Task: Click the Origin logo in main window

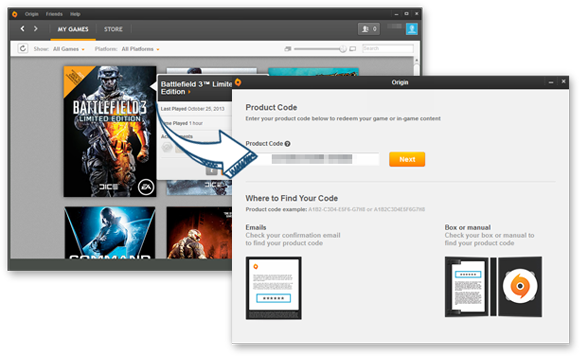Action: [x=14, y=14]
